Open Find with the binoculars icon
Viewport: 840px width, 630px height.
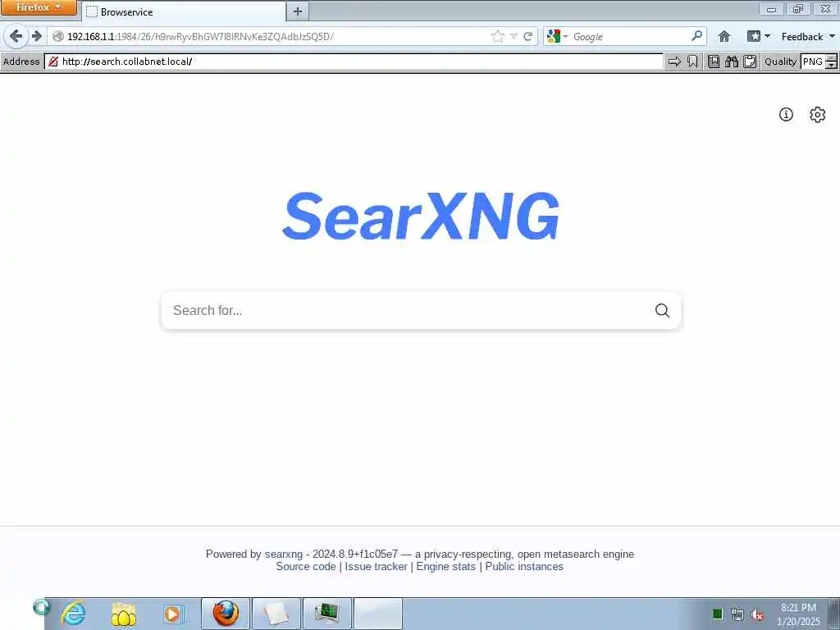pos(732,61)
